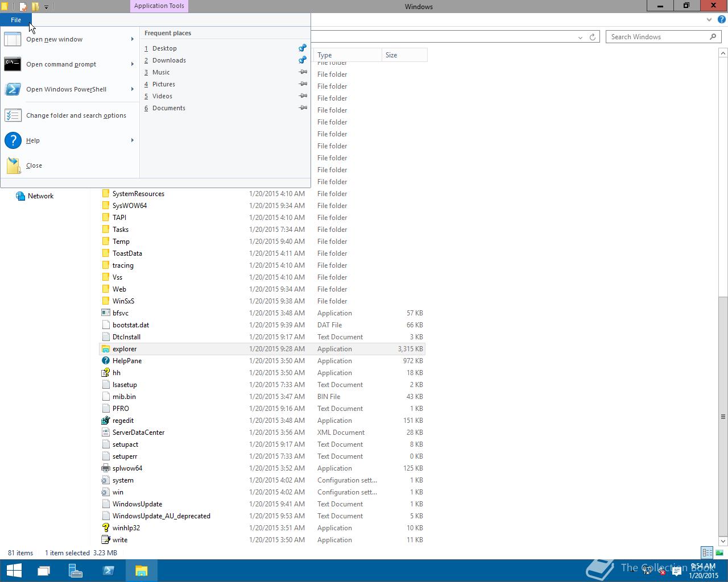Select the winhlp32 file icon
728x582 pixels.
[x=105, y=528]
